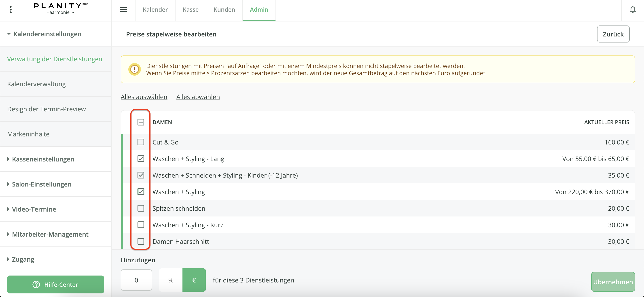Click the hamburger menu icon

coord(123,9)
